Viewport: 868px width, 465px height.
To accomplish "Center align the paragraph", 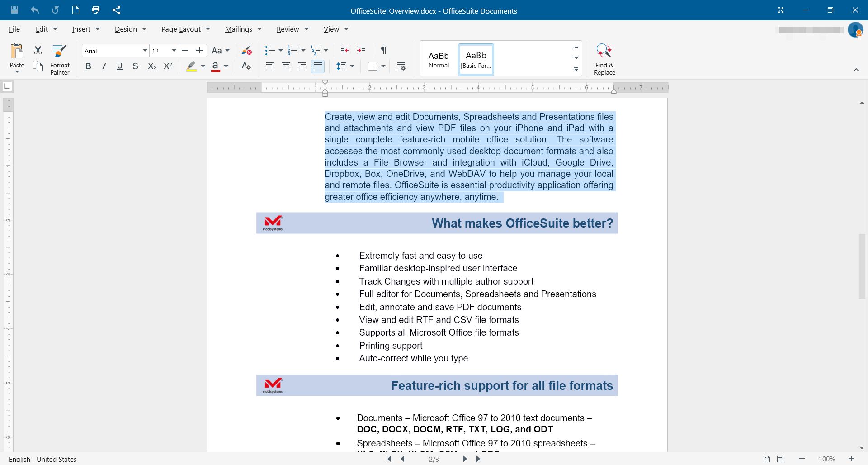I will click(x=286, y=66).
